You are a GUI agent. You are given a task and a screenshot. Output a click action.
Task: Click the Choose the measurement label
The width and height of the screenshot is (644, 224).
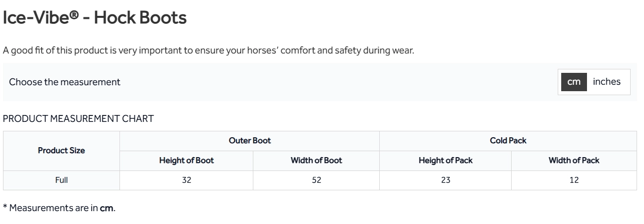(65, 82)
